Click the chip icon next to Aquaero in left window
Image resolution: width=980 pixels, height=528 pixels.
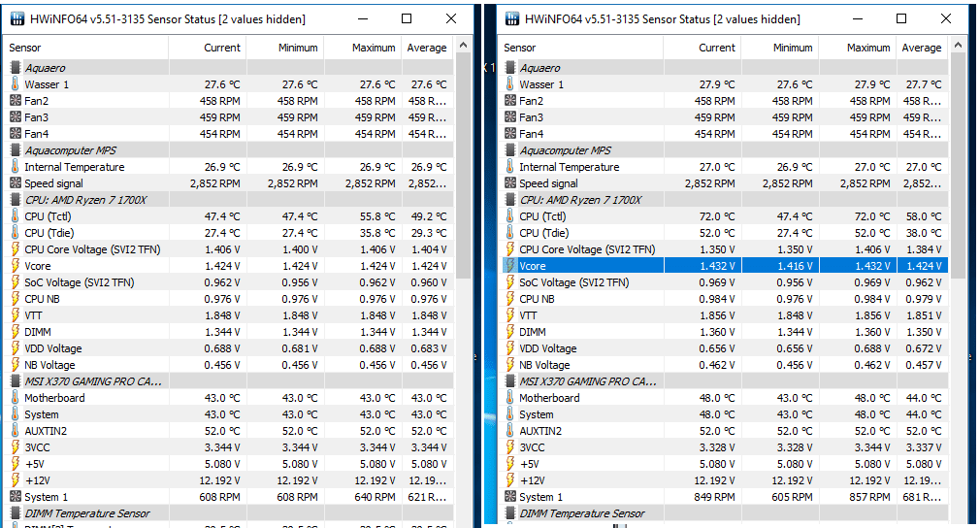pyautogui.click(x=15, y=68)
